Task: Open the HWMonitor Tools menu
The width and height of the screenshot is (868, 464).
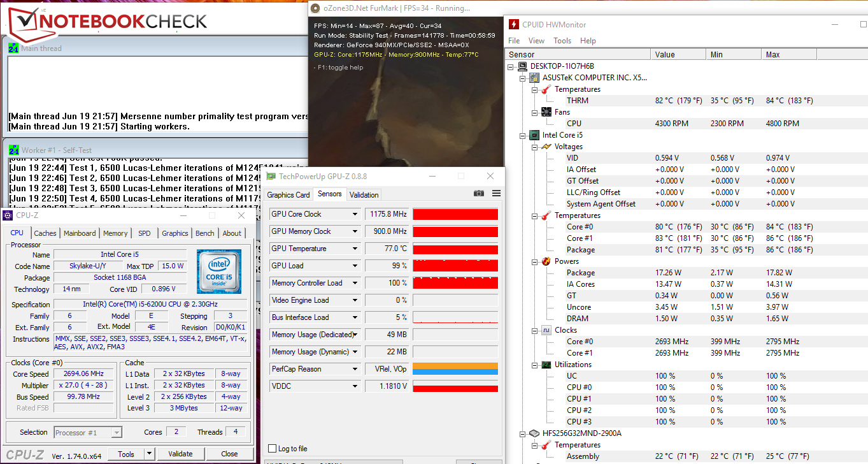Action: [x=562, y=41]
